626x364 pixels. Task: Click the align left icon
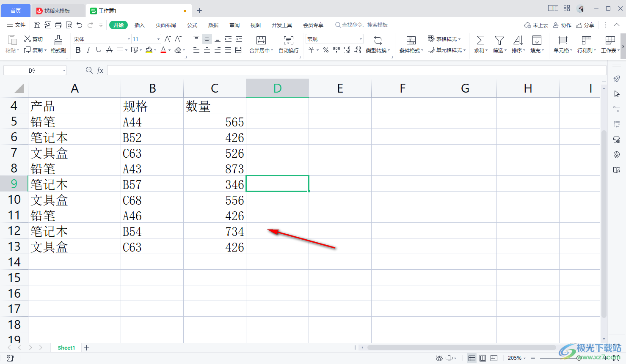point(196,50)
